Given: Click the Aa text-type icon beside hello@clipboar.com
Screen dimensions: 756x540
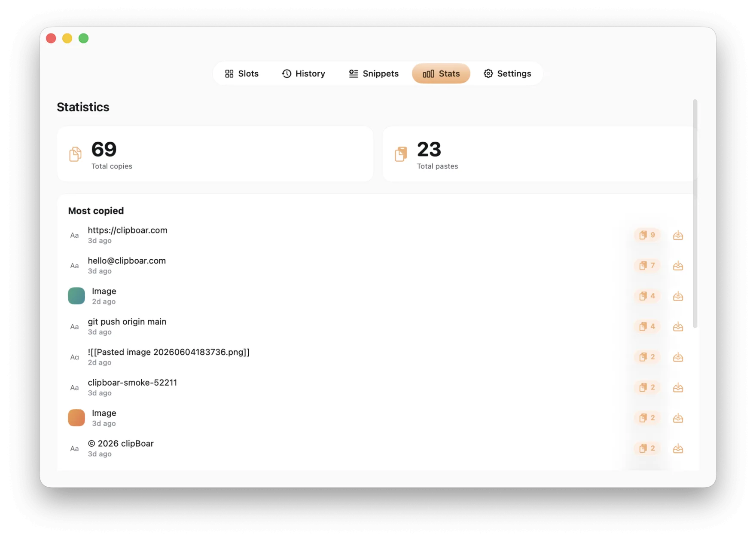Looking at the screenshot, I should point(74,266).
